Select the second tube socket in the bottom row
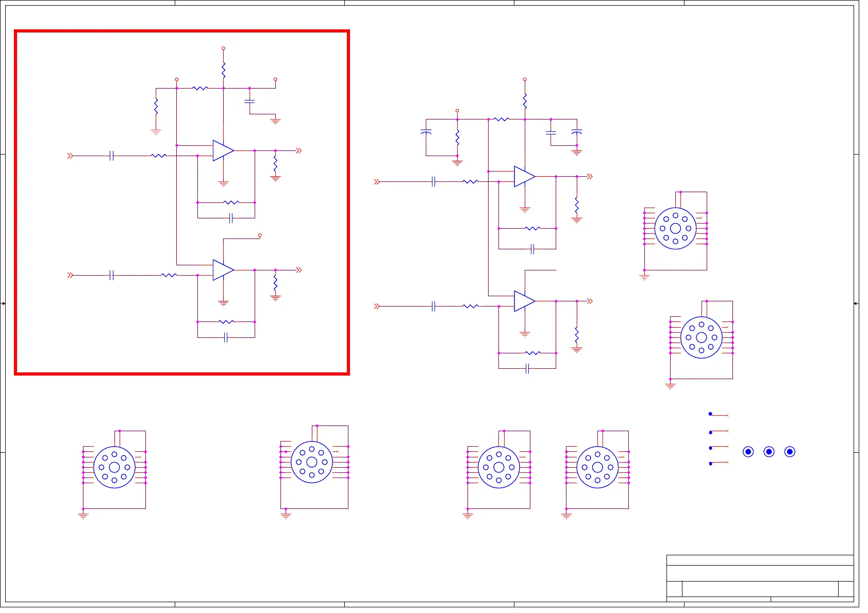 (x=312, y=462)
